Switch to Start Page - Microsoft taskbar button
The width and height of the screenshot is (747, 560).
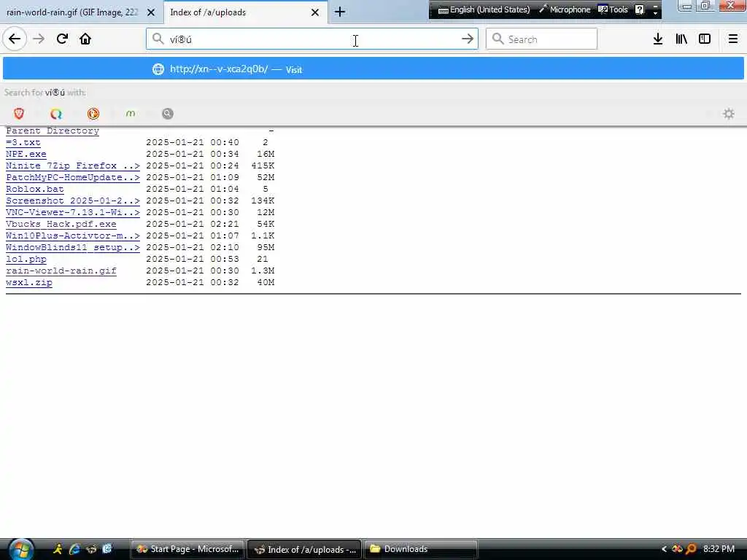pyautogui.click(x=187, y=549)
